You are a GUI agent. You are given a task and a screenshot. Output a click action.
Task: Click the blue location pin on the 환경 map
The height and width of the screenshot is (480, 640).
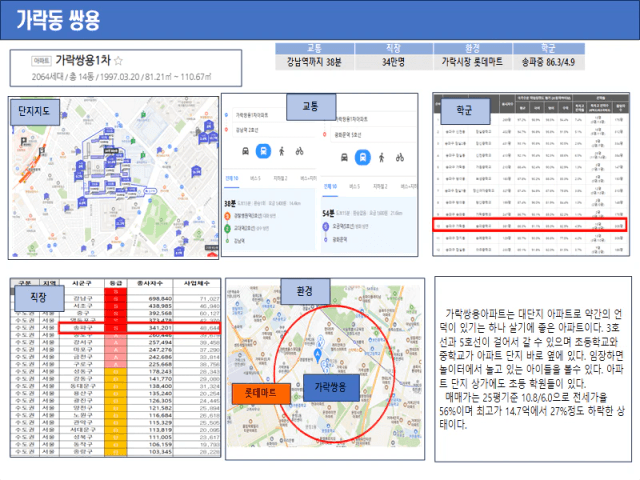pos(318,355)
